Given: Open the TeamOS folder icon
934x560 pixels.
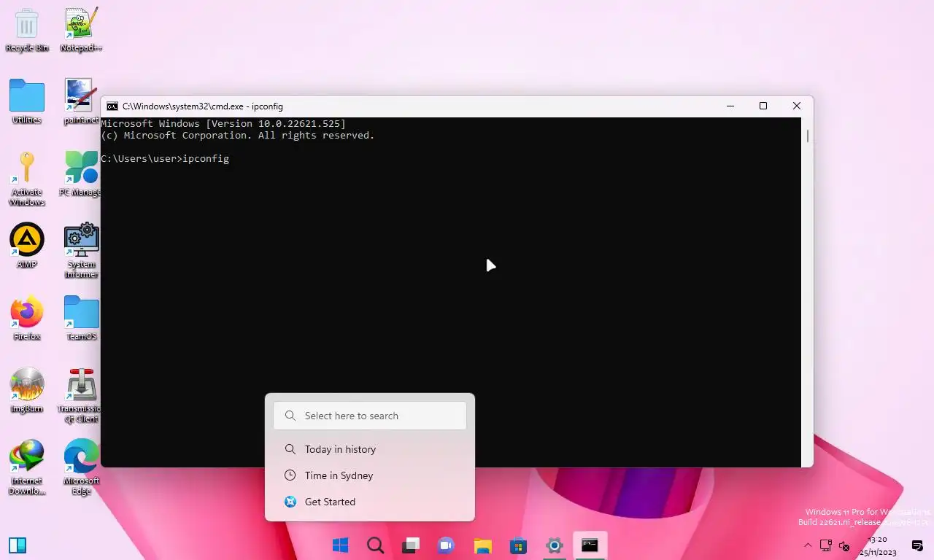Looking at the screenshot, I should pos(81,319).
